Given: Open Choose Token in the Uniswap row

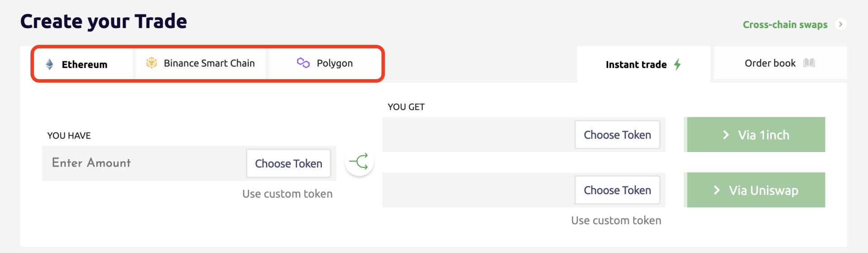Looking at the screenshot, I should click(x=617, y=190).
